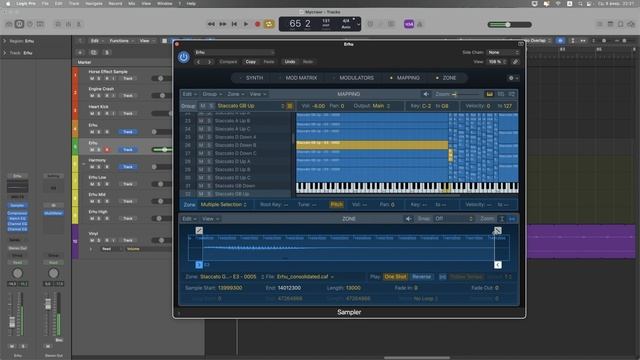Switch to the MOD MATRIX pane
The height and width of the screenshot is (360, 640).
click(x=301, y=78)
